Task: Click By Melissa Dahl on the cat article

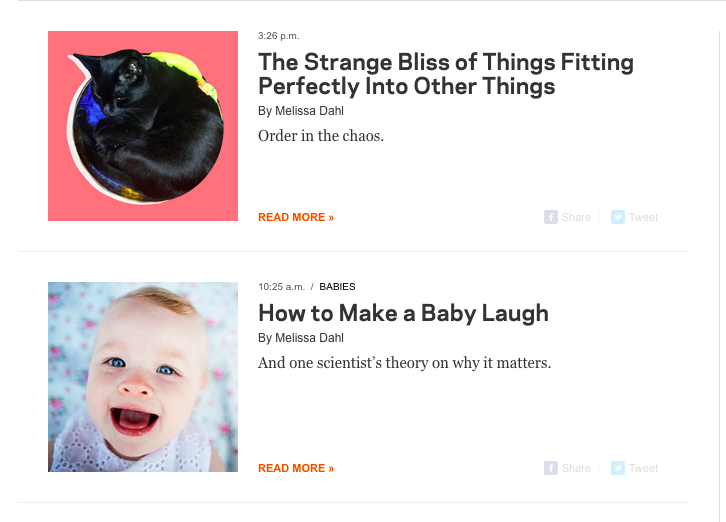Action: (301, 111)
